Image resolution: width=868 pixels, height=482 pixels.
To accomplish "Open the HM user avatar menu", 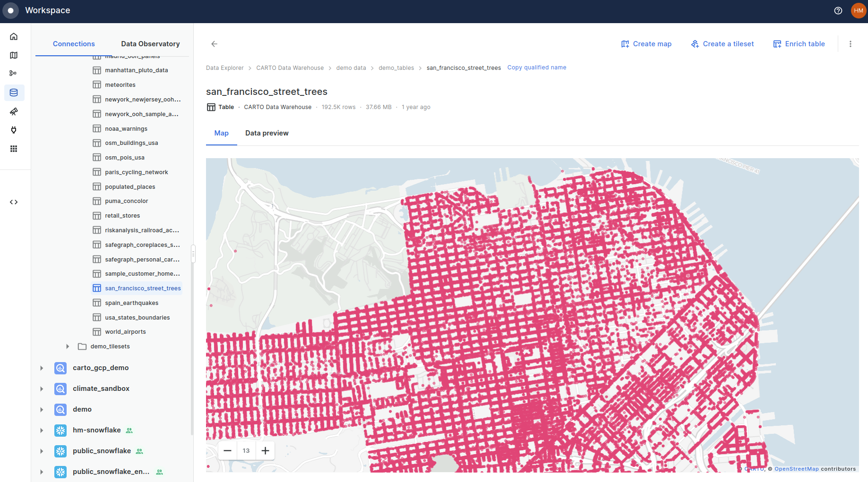I will [x=858, y=10].
